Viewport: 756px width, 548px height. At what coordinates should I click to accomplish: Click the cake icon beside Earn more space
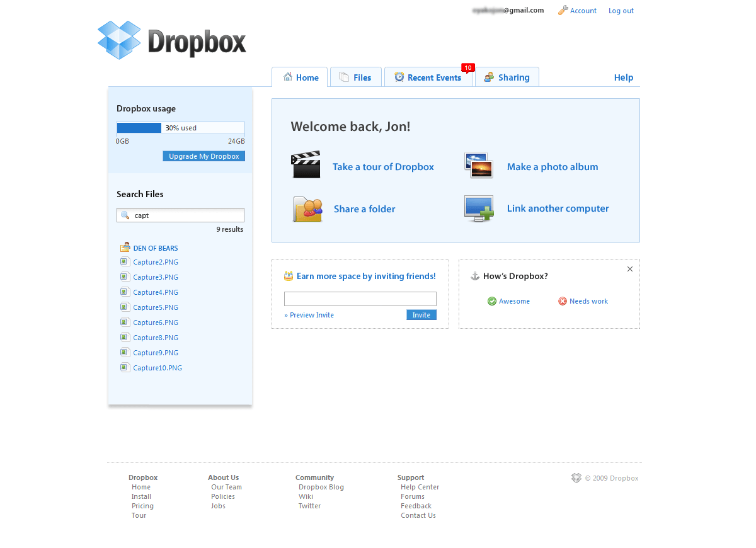point(289,275)
